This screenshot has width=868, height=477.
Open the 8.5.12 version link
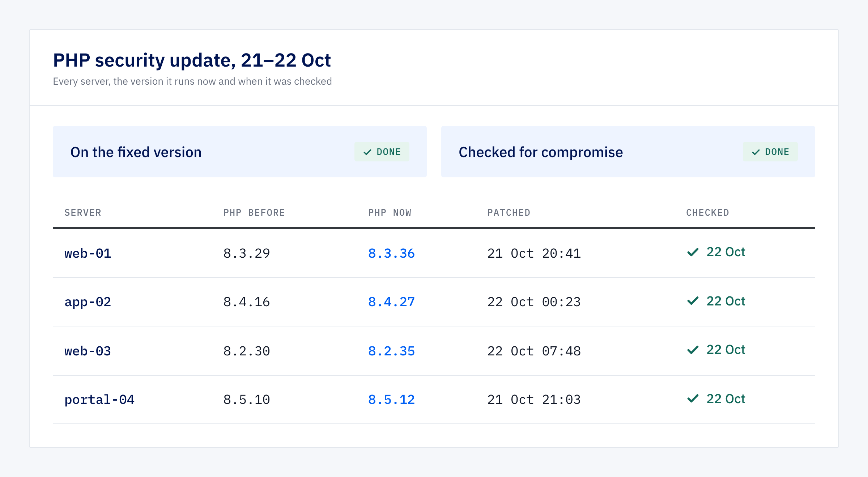[391, 400]
